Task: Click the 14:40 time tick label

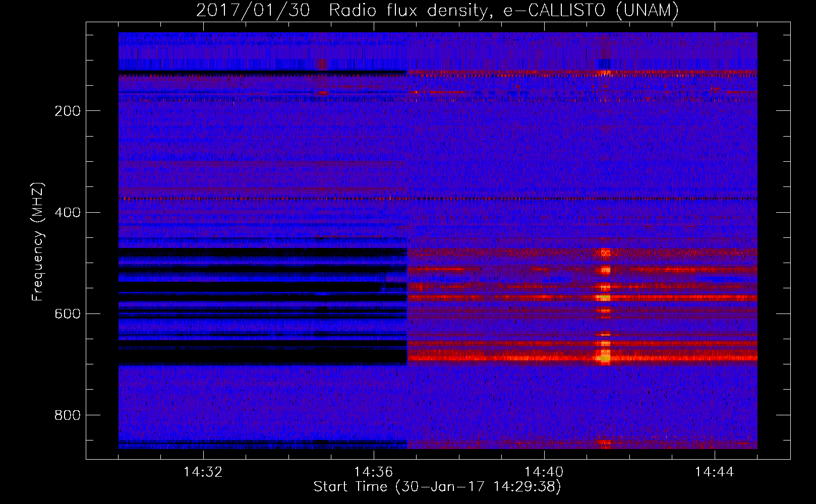Action: 544,472
